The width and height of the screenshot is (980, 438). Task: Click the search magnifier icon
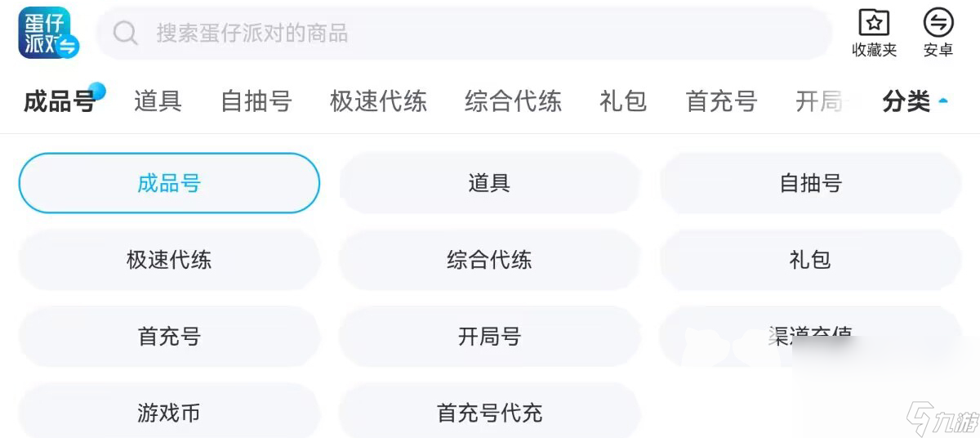pos(126,33)
